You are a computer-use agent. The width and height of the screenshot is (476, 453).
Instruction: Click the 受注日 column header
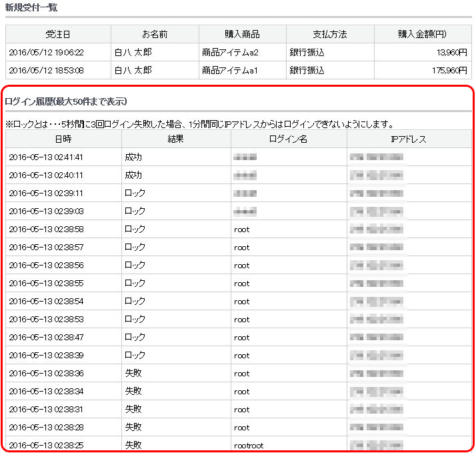(58, 34)
